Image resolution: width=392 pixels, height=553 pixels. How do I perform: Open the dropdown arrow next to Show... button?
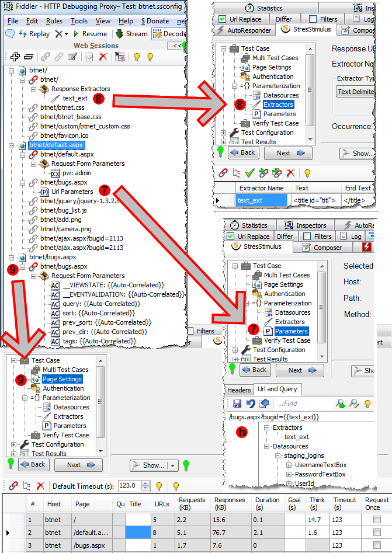point(172,465)
